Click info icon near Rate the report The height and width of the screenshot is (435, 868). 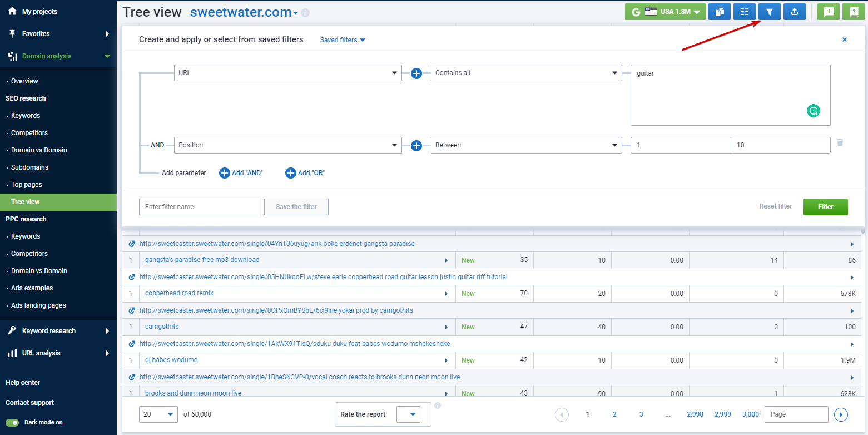[438, 406]
